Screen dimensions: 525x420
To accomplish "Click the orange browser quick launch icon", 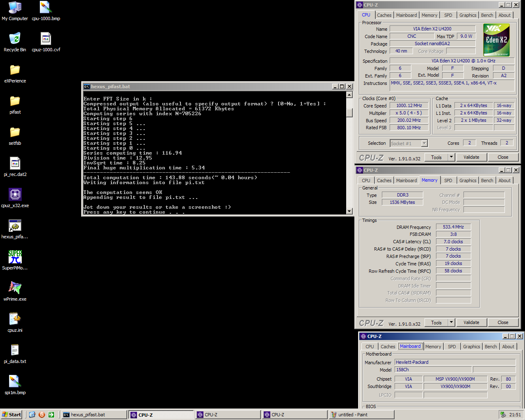I will tap(41, 415).
